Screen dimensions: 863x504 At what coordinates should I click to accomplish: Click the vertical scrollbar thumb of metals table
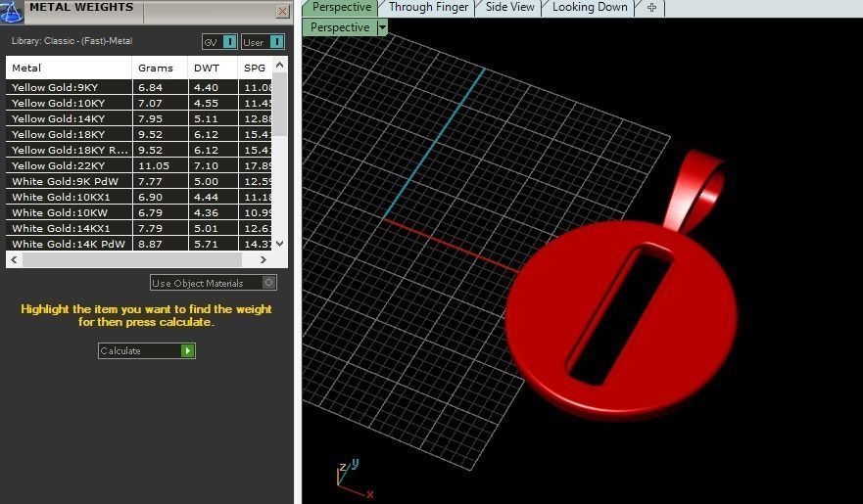279,105
